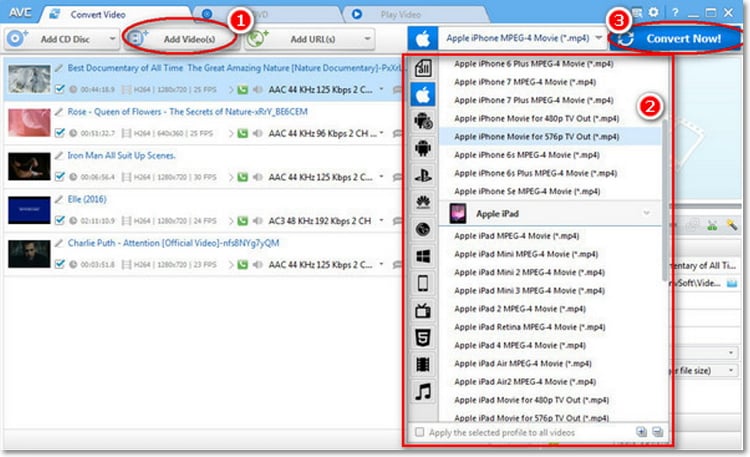Click audio speaker icon for Elle (2016) row
This screenshot has width=750, height=457.
point(257,221)
